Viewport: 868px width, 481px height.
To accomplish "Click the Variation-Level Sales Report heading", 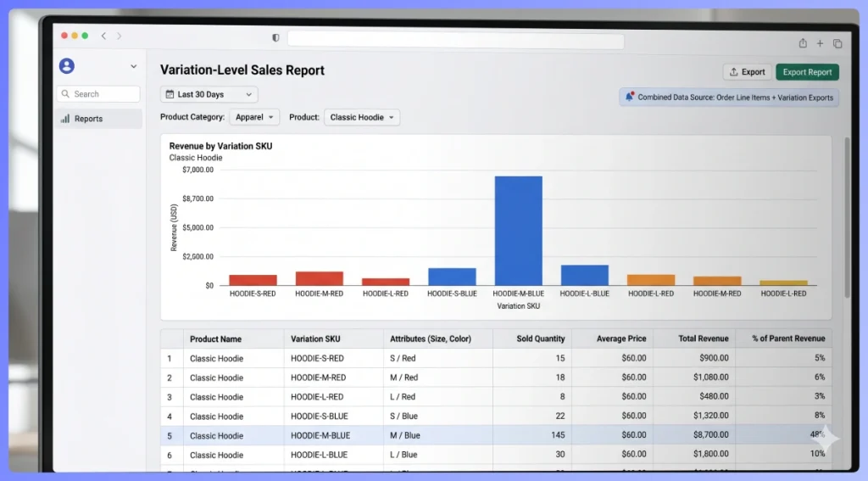I will point(242,70).
